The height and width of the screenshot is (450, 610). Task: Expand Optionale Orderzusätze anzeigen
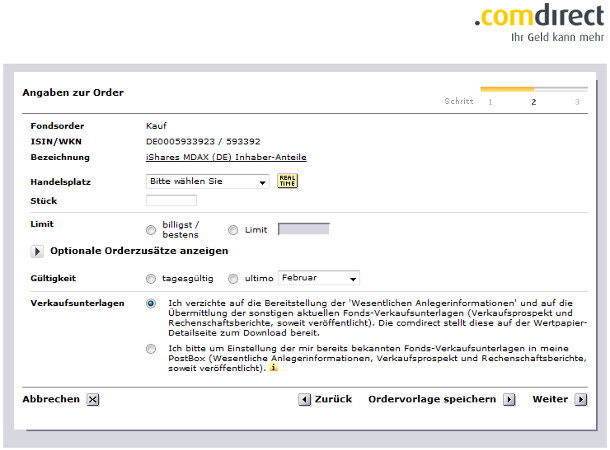click(37, 251)
